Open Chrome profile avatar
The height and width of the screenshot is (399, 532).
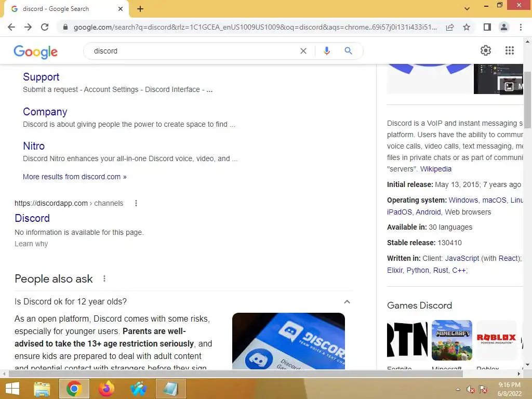(504, 27)
